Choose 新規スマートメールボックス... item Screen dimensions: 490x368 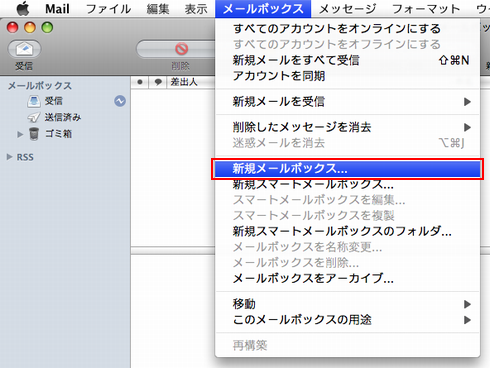tap(347, 184)
